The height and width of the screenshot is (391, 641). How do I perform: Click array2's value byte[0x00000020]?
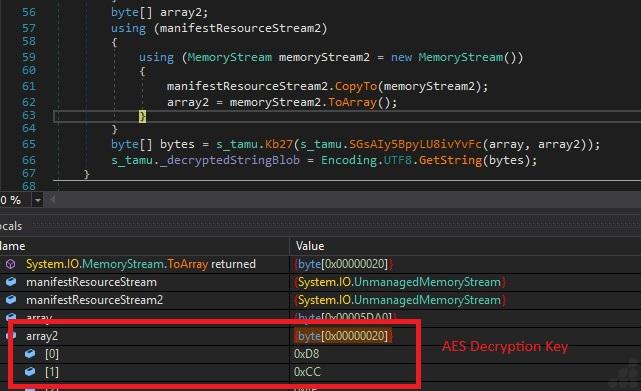(343, 336)
